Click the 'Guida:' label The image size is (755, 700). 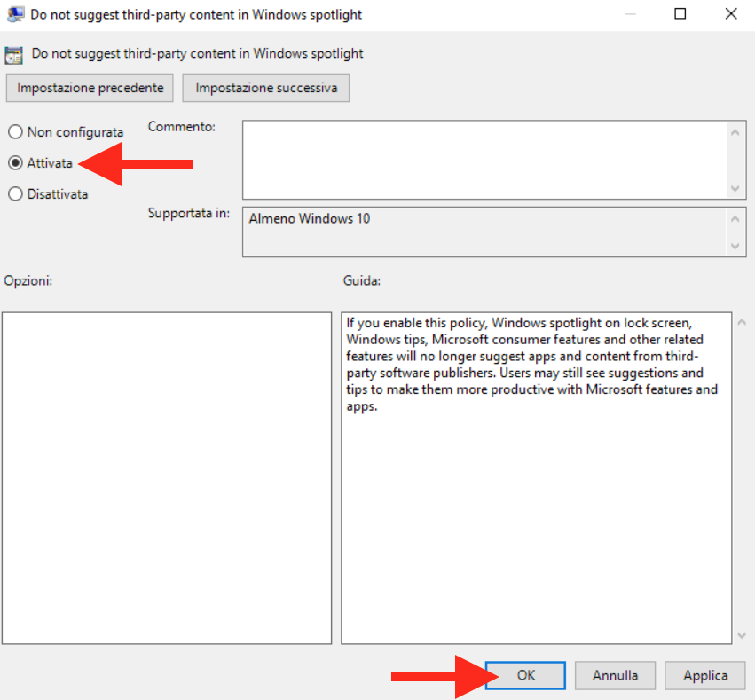point(362,280)
